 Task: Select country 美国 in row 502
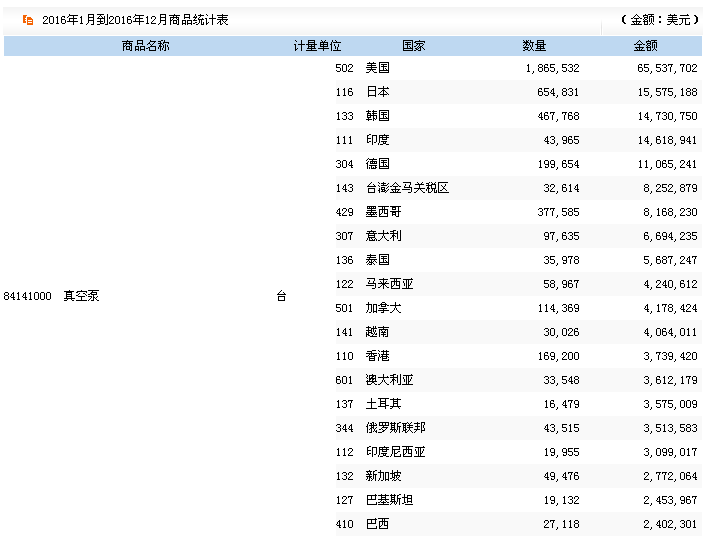[x=378, y=68]
